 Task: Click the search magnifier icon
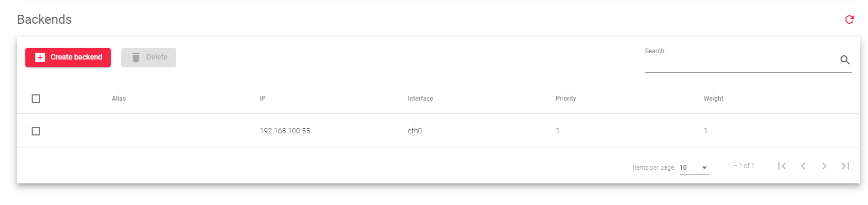click(x=845, y=60)
